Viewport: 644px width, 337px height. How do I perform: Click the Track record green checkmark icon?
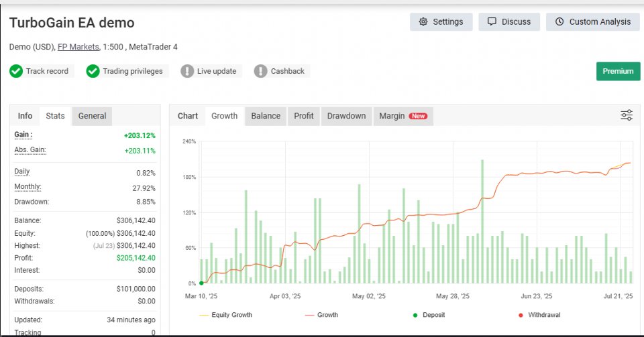coord(16,71)
